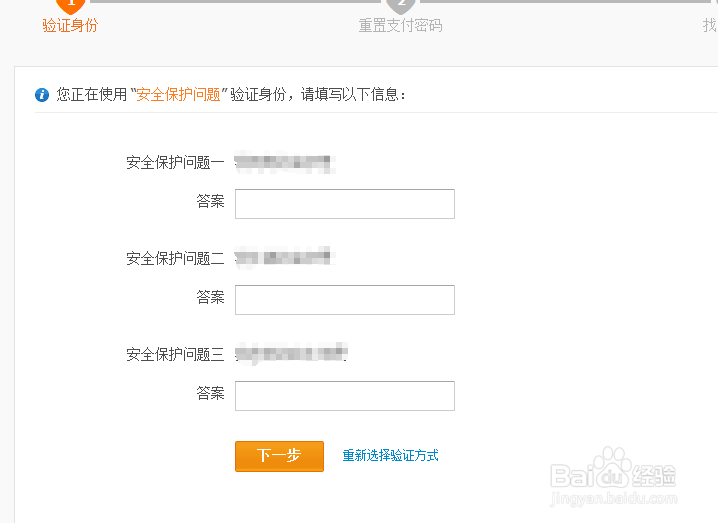
Task: Click the blurred text of question one
Action: click(283, 162)
